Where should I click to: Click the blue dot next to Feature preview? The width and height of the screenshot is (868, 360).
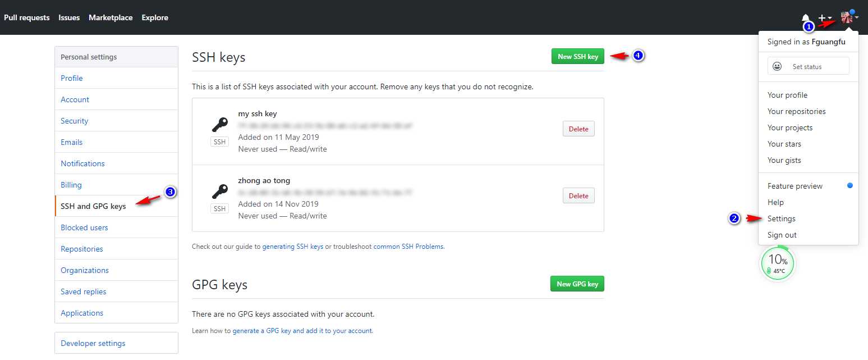[x=850, y=185]
